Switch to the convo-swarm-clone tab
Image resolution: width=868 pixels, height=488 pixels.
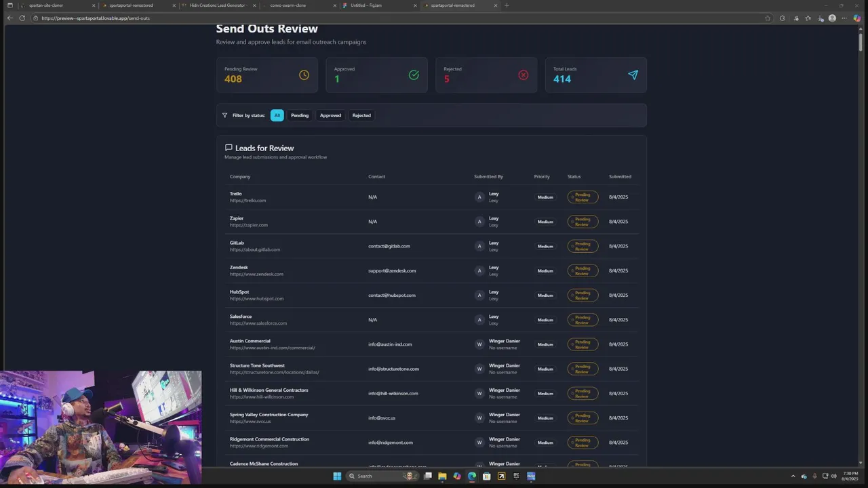click(299, 5)
